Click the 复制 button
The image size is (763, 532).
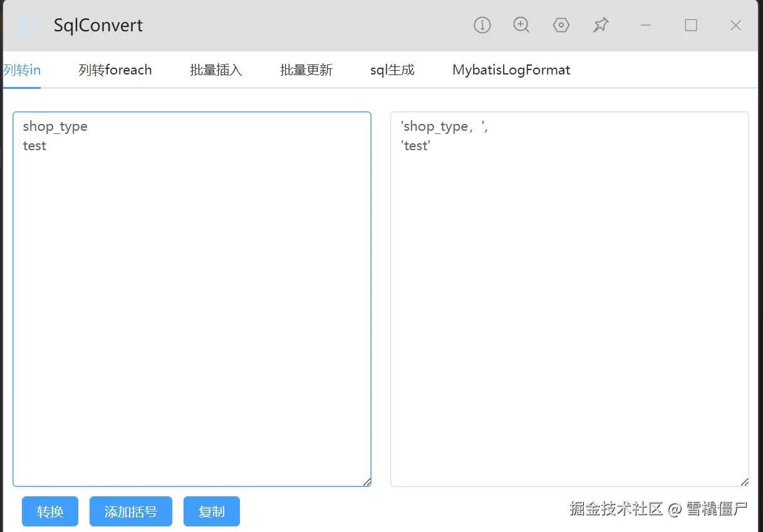tap(212, 511)
